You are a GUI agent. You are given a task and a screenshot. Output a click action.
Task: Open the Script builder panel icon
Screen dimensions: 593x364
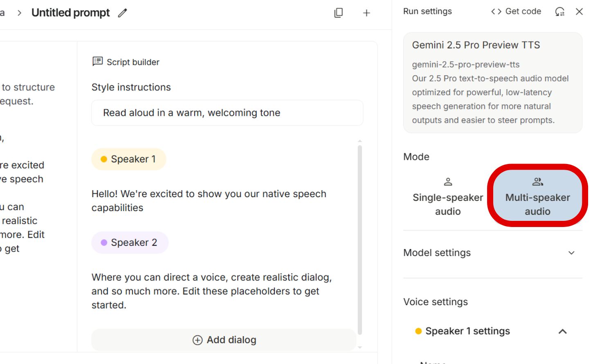click(x=97, y=62)
